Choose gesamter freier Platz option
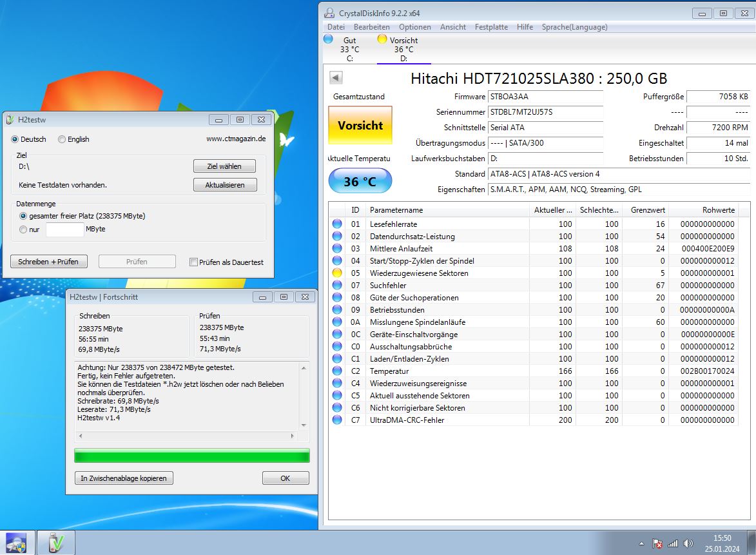 [23, 216]
